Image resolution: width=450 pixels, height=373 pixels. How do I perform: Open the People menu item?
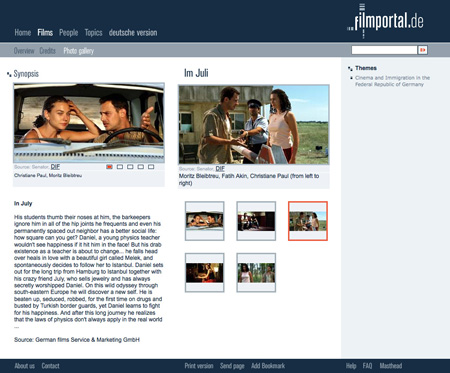pos(68,32)
